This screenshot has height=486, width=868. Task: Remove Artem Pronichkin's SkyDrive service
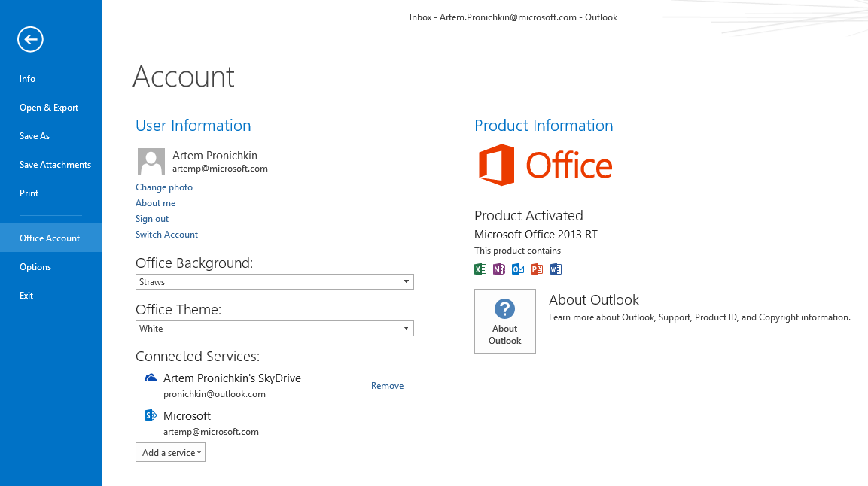(387, 386)
